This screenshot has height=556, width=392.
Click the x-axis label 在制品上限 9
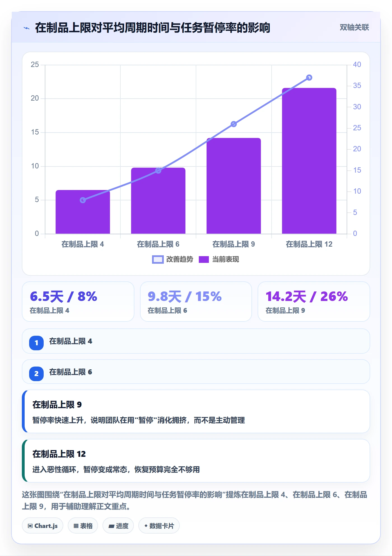(x=234, y=244)
